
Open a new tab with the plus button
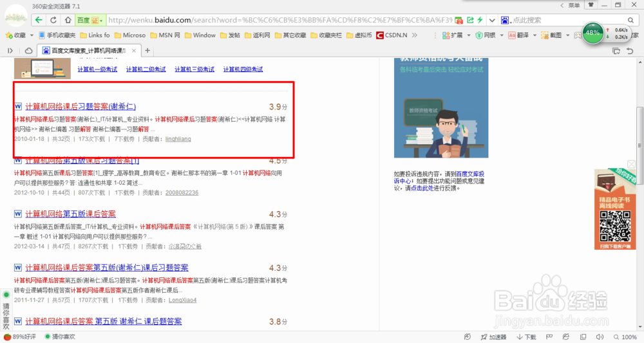147,50
